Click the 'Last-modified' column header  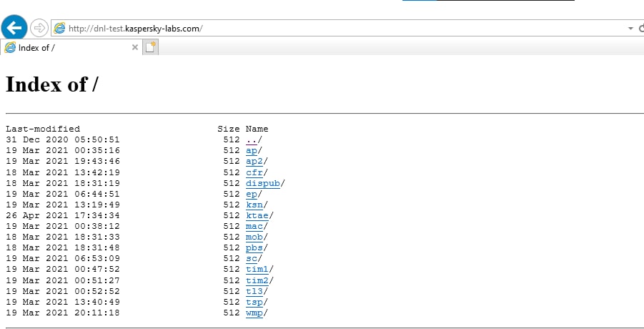pyautogui.click(x=43, y=129)
